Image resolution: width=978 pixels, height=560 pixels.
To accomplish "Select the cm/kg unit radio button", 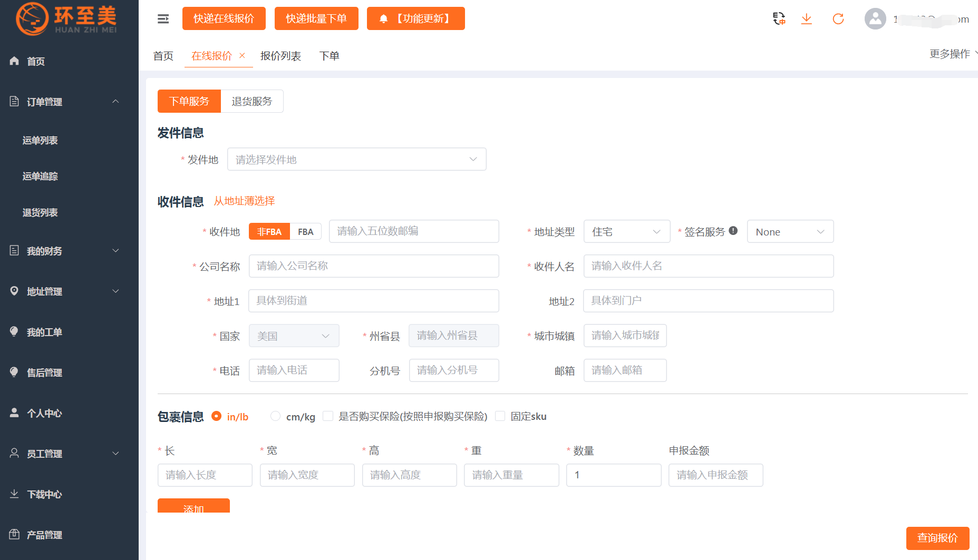I will click(275, 416).
